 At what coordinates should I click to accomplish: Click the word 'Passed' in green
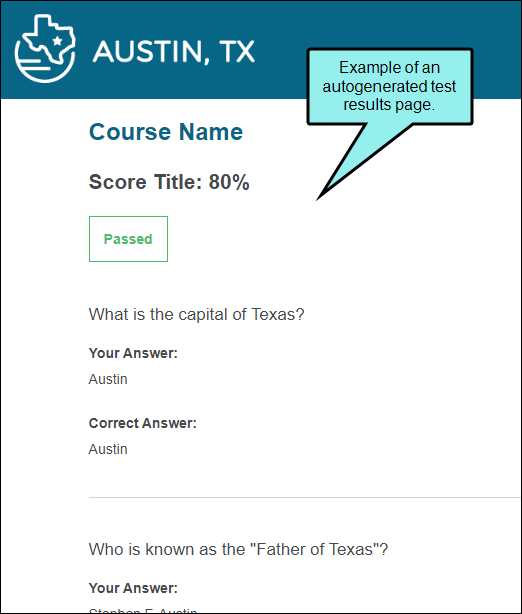(128, 239)
